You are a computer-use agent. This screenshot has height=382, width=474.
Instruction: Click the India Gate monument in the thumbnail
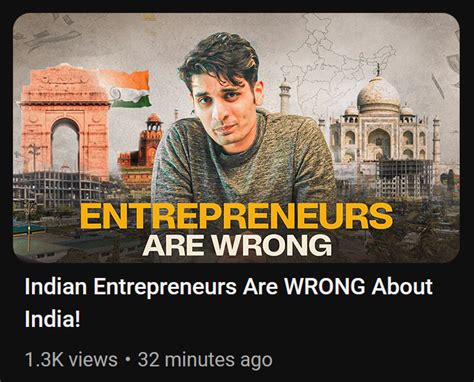(x=64, y=120)
